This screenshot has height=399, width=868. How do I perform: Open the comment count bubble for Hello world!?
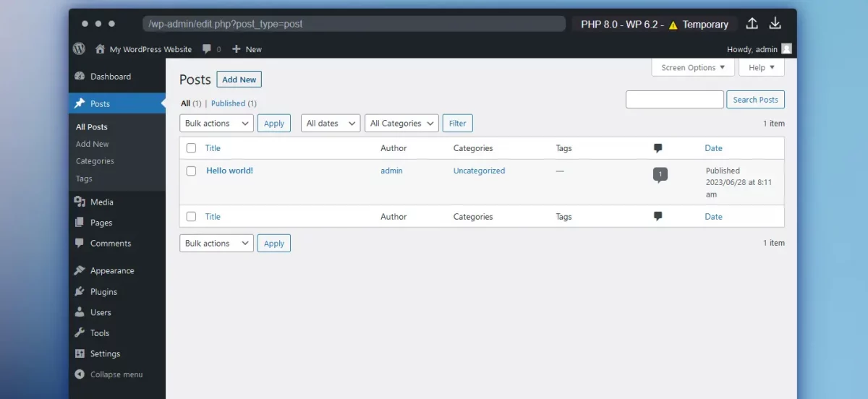(x=660, y=175)
